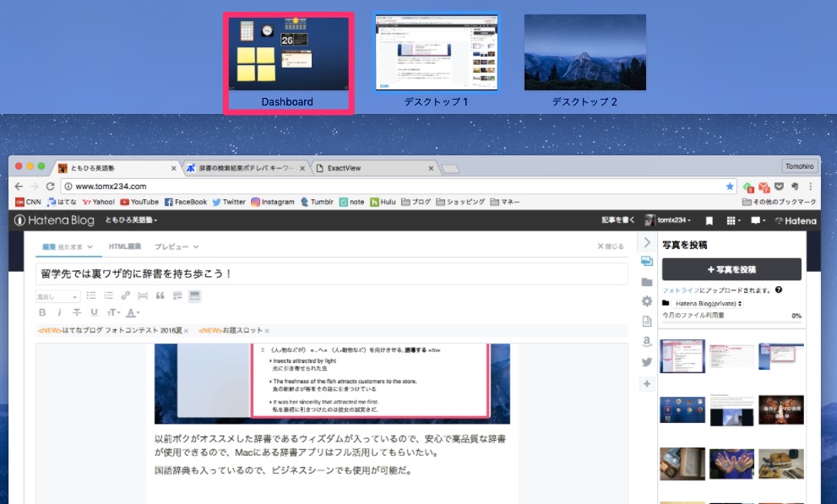Dismiss the お題スロット topic tag
837x504 pixels.
point(267,331)
